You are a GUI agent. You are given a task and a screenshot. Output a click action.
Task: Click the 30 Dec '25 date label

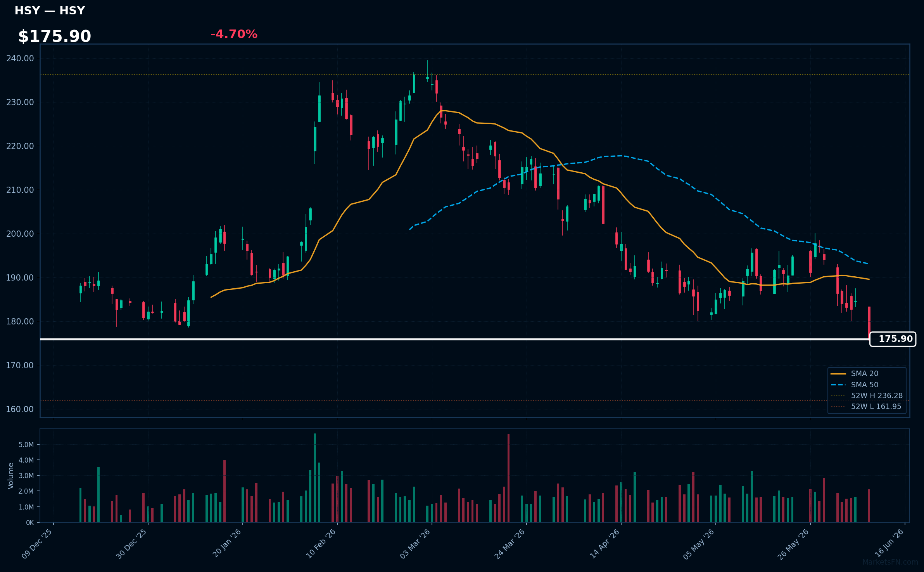point(131,544)
